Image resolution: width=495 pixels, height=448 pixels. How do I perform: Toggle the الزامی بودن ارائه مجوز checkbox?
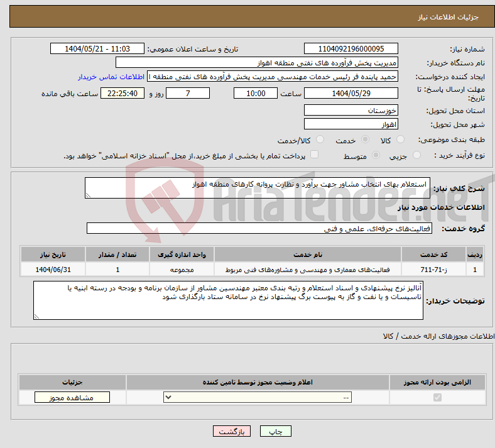pos(437,397)
